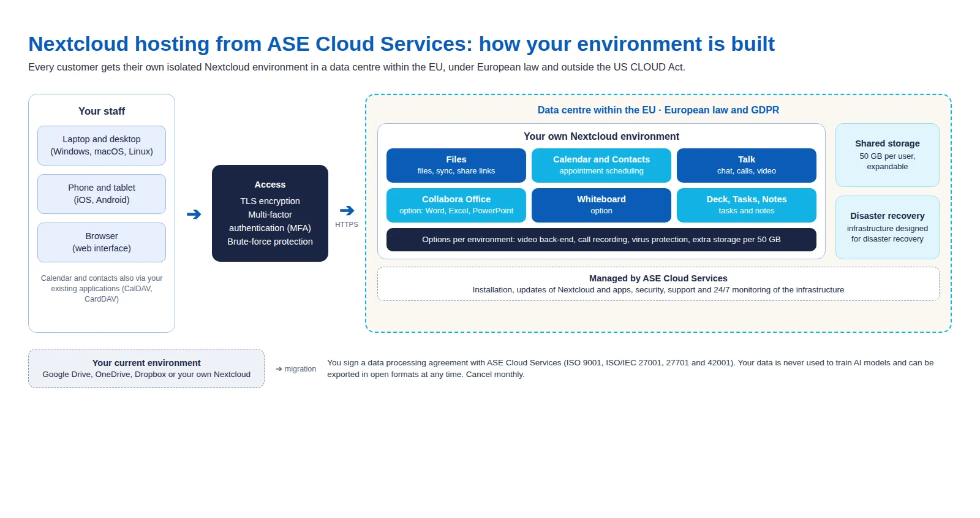Click the Disaster recovery card

tap(888, 227)
